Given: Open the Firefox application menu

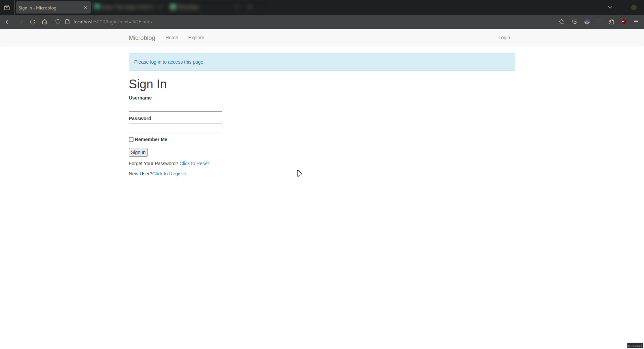Looking at the screenshot, I should coord(636,22).
